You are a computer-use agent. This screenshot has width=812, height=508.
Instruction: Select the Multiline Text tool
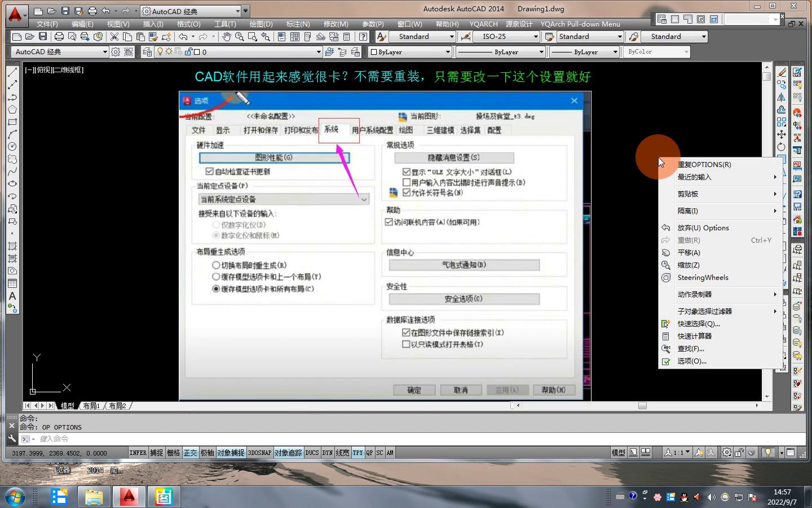pos(12,296)
